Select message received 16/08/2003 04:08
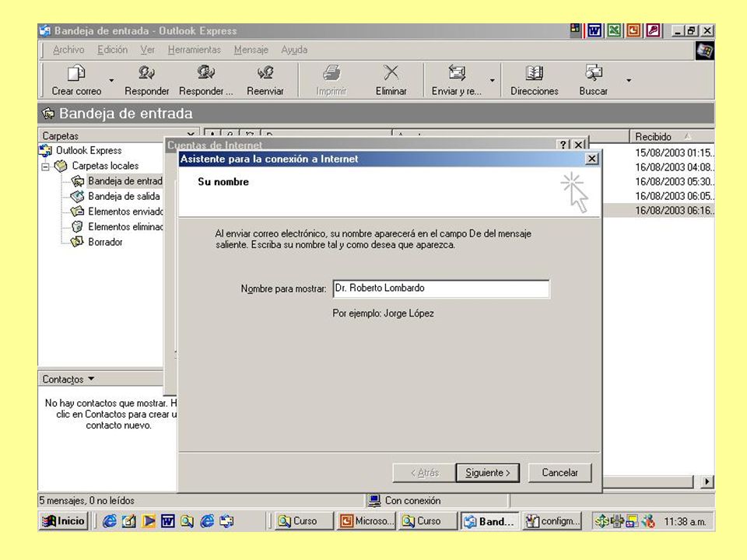The height and width of the screenshot is (560, 747). click(674, 167)
